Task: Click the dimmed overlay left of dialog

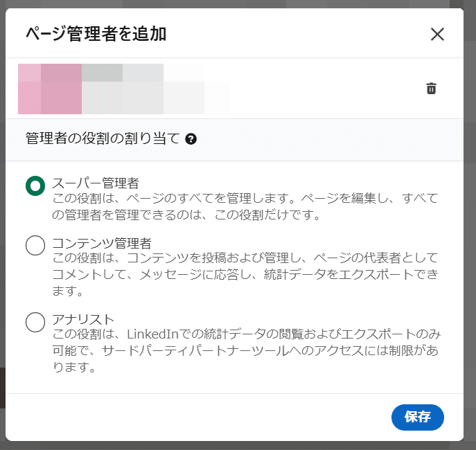Action: pos(2,208)
